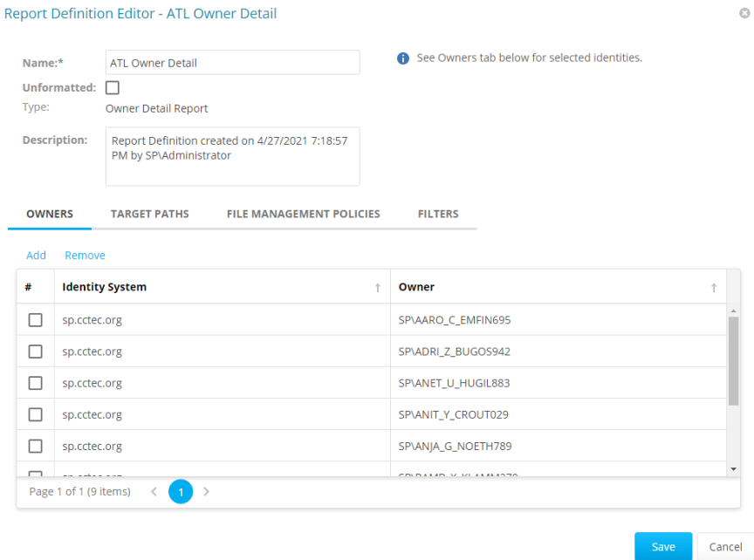This screenshot has height=560, width=754.
Task: Select checkbox for SP\ADRI_Z_BUGOS942
Action: point(35,352)
